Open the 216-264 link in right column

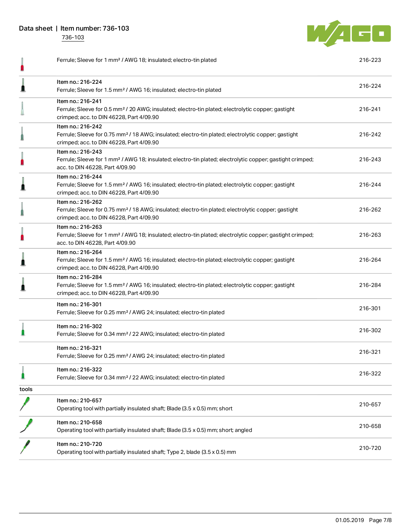pos(370,260)
